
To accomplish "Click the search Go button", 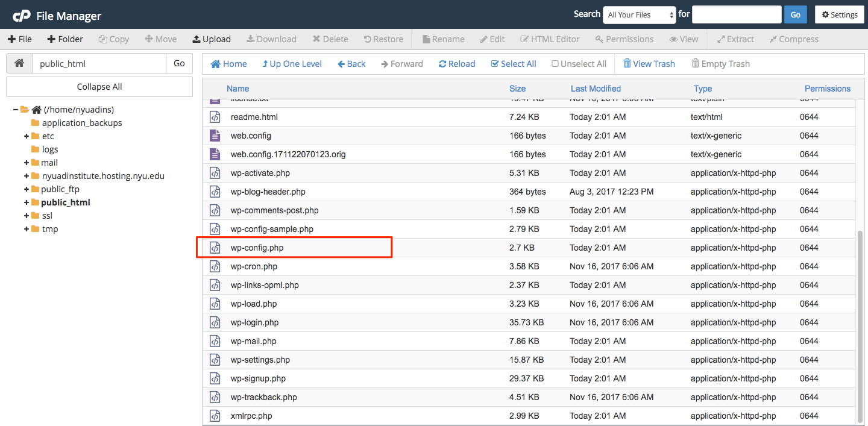I will click(796, 15).
